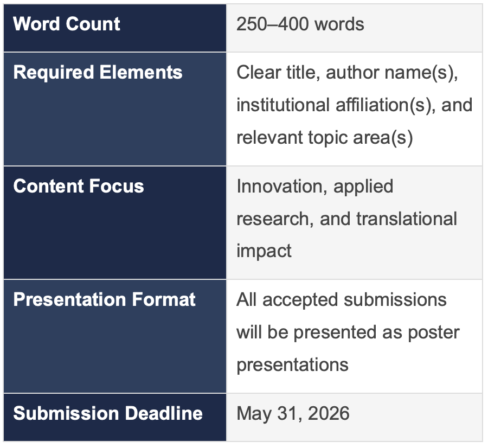Click the word 'Count' in the header

pos(93,24)
